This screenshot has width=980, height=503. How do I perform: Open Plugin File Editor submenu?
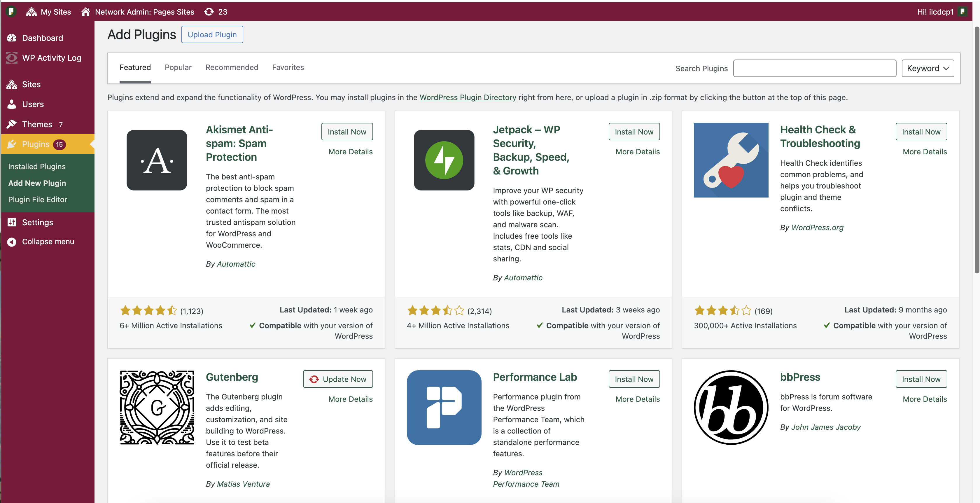(x=38, y=199)
